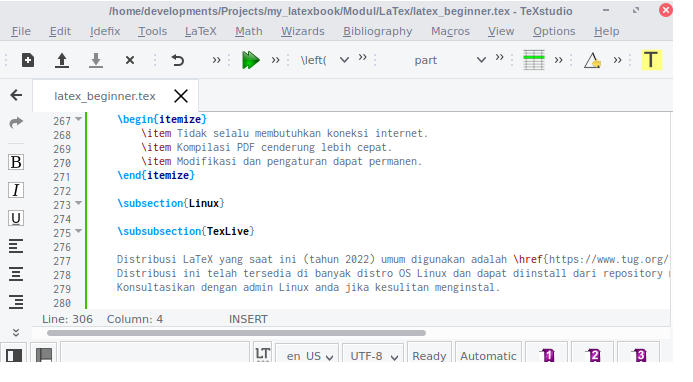The height and width of the screenshot is (382, 693).
Task: Toggle the LanguageTool LT status icon
Action: (x=263, y=354)
